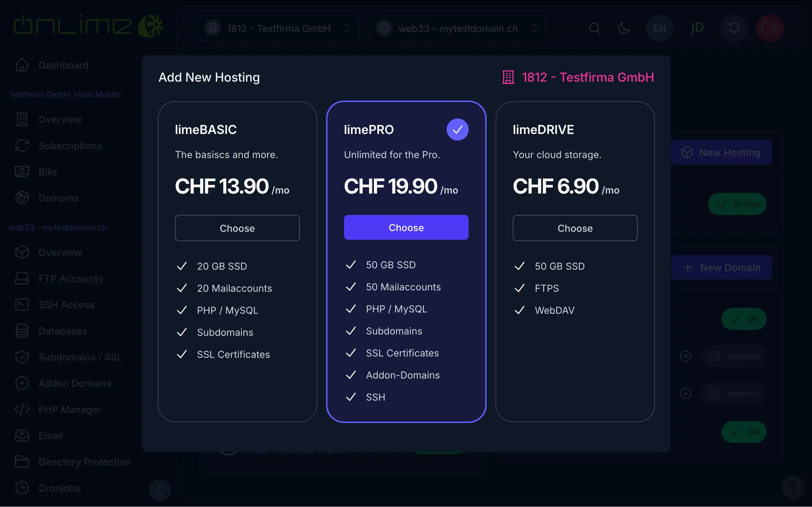Choose the limePRO plan
Screen dimensions: 812x507
click(x=406, y=227)
